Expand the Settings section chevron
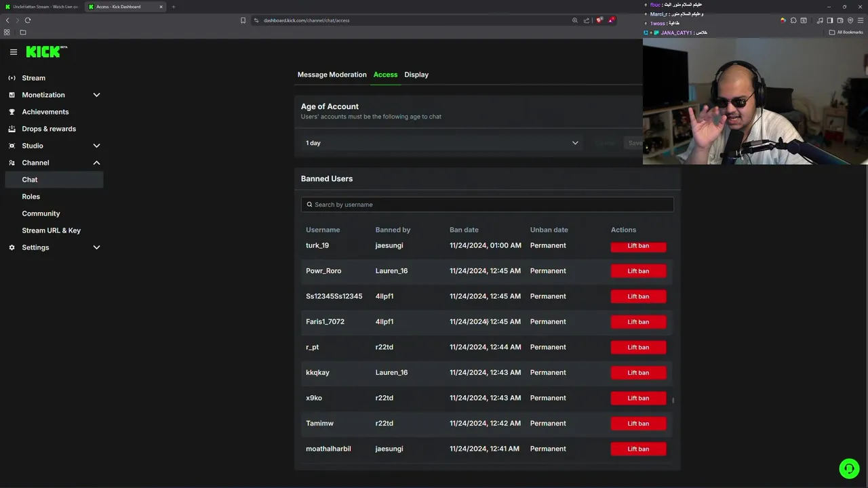The image size is (868, 488). (96, 247)
